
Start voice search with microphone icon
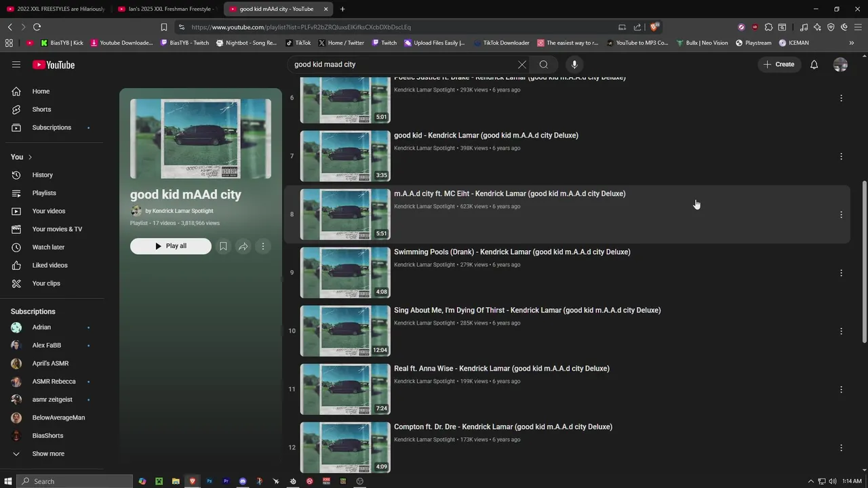574,64
